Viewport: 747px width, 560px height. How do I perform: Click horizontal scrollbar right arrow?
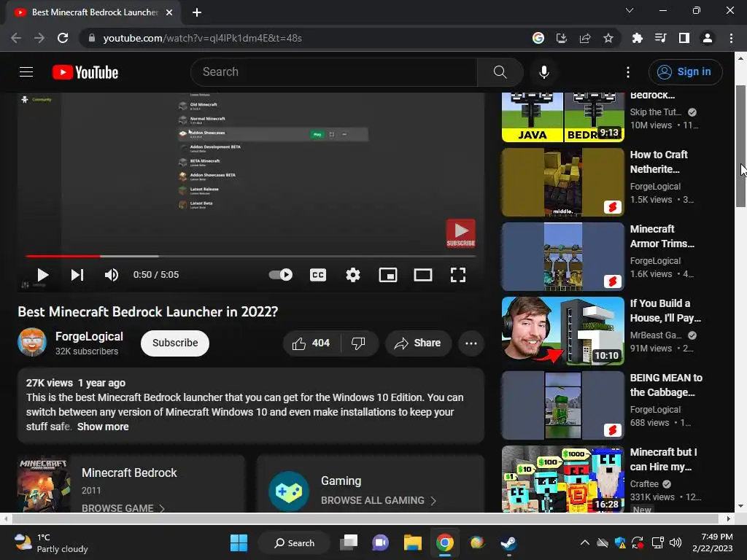pos(729,518)
